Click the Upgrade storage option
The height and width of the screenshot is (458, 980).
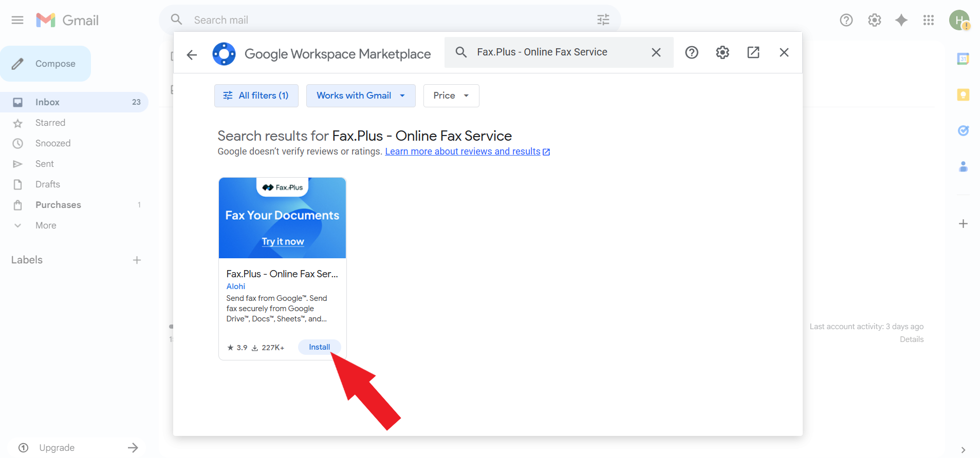pos(77,448)
